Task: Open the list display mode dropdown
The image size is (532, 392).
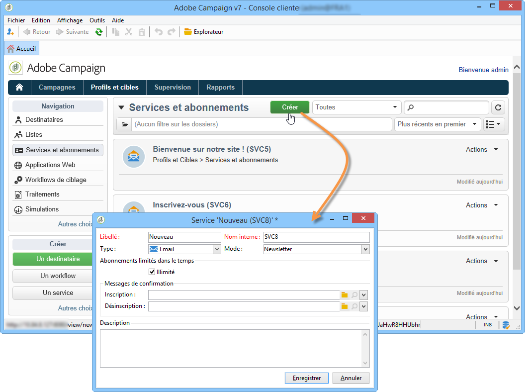Action: click(494, 124)
